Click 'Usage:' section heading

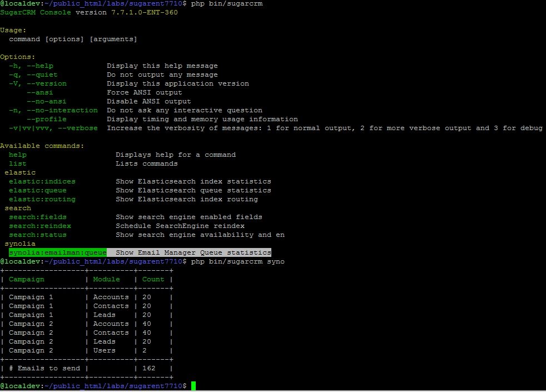(13, 30)
